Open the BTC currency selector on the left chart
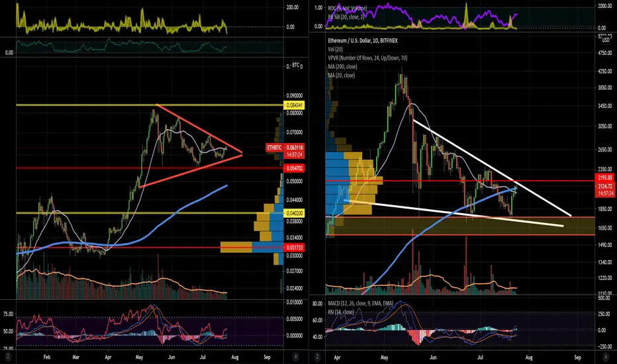 295,65
